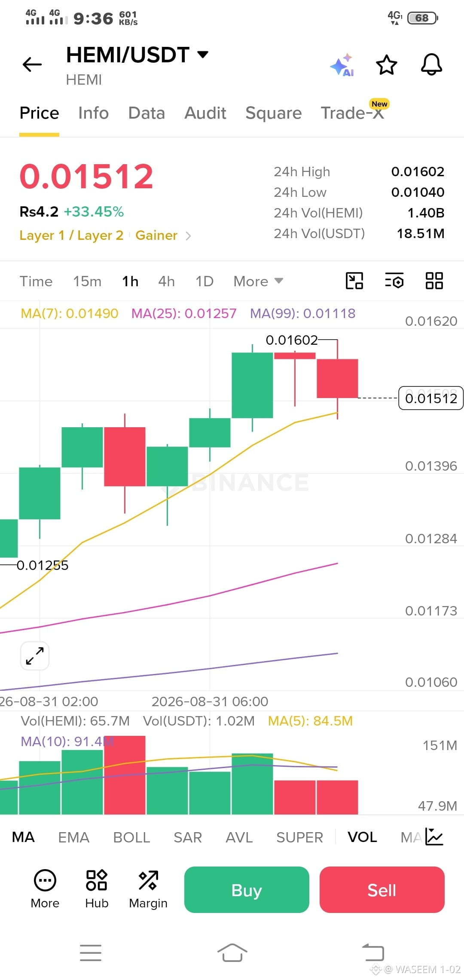Tap the current price 0.01512
This screenshot has height=980, width=464.
tap(86, 176)
